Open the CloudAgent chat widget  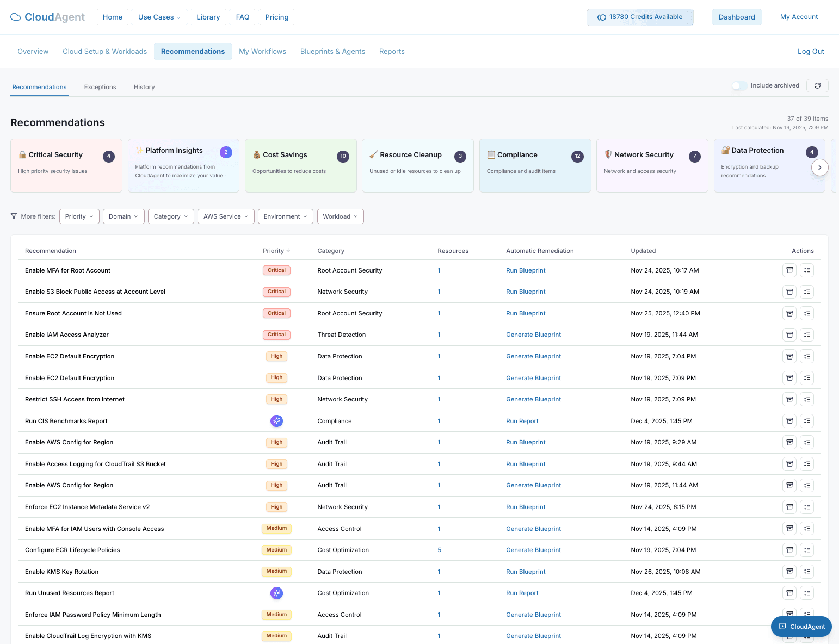801,627
